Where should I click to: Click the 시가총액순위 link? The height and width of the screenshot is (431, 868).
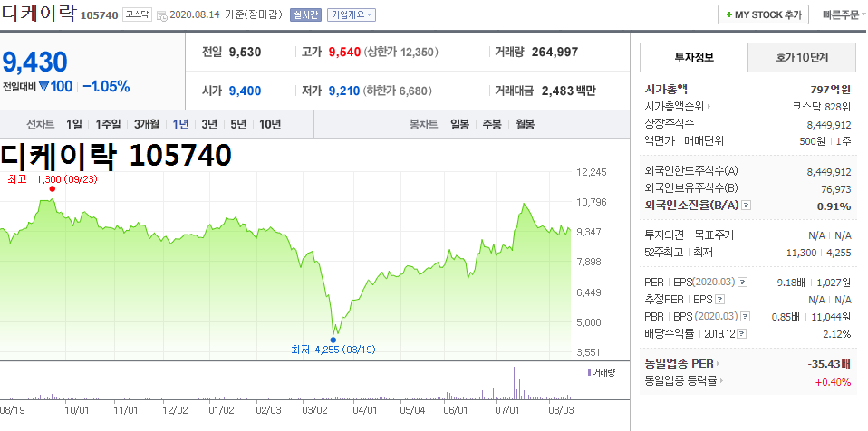click(675, 107)
